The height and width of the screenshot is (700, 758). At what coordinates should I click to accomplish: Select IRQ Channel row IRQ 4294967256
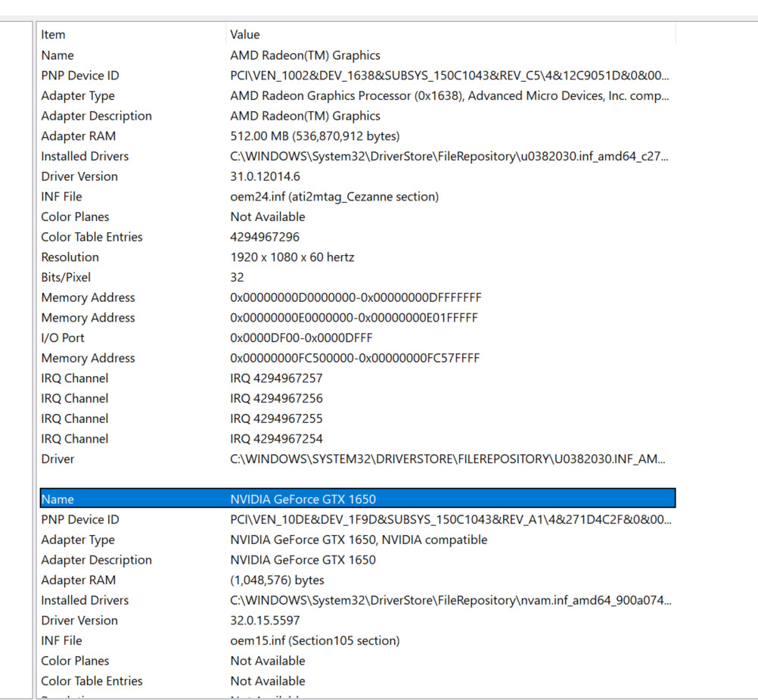pos(358,398)
